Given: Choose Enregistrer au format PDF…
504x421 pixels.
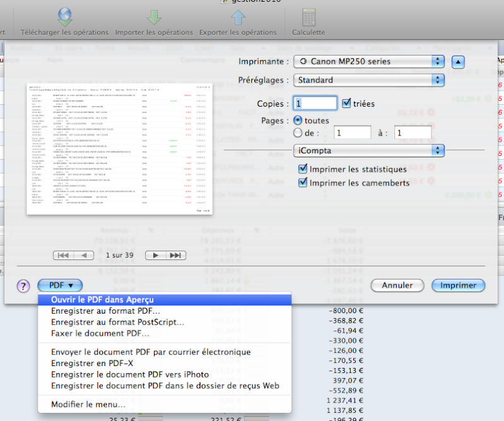Looking at the screenshot, I should point(165,311).
